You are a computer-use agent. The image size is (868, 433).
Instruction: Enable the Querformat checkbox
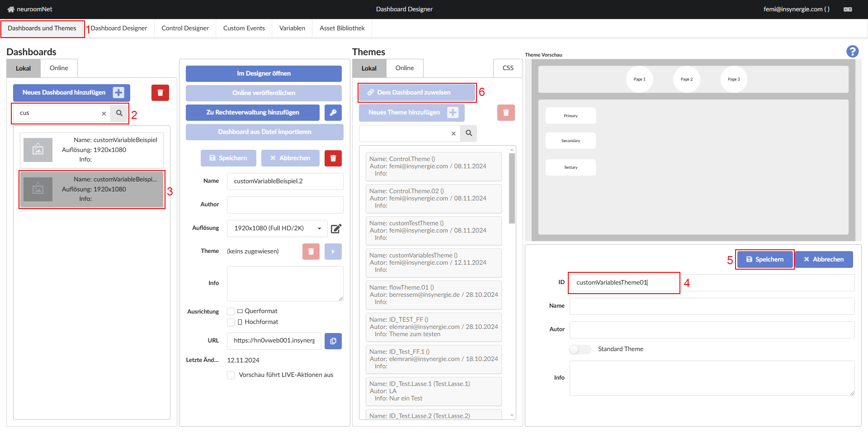pyautogui.click(x=231, y=311)
